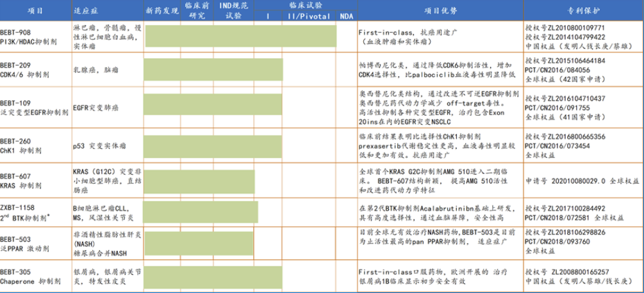Click the '项目' column header
Viewport: 644px width, 293px height.
(x=35, y=11)
